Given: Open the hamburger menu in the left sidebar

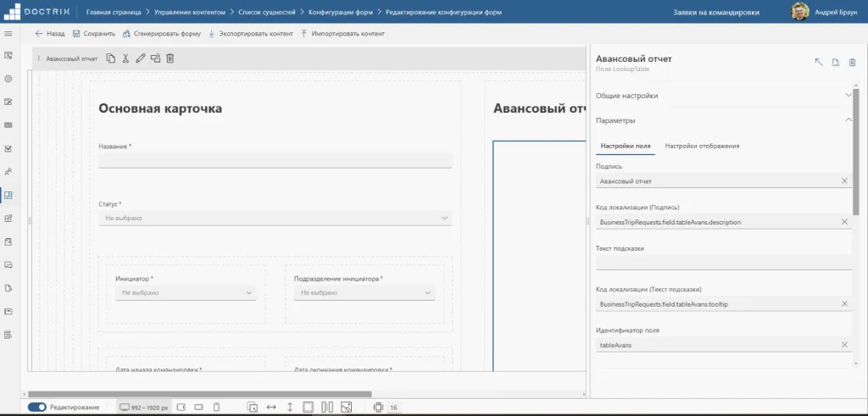Looking at the screenshot, I should 8,34.
